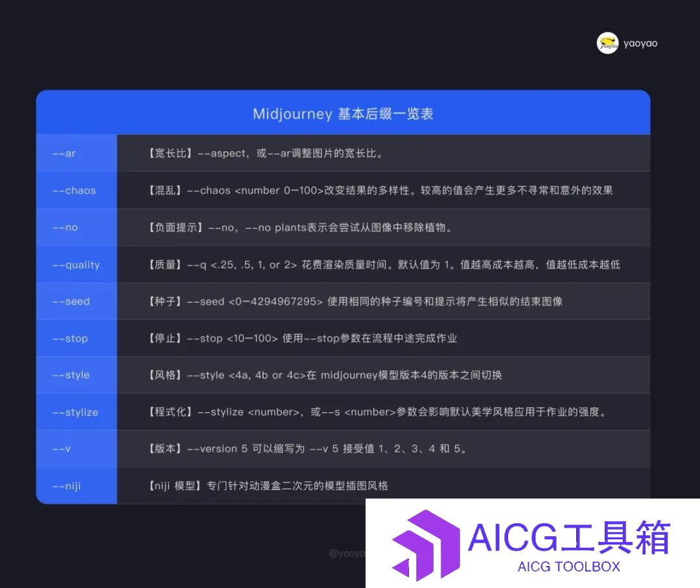Select the --stylize parameter cell
This screenshot has height=588, width=700.
point(76,412)
